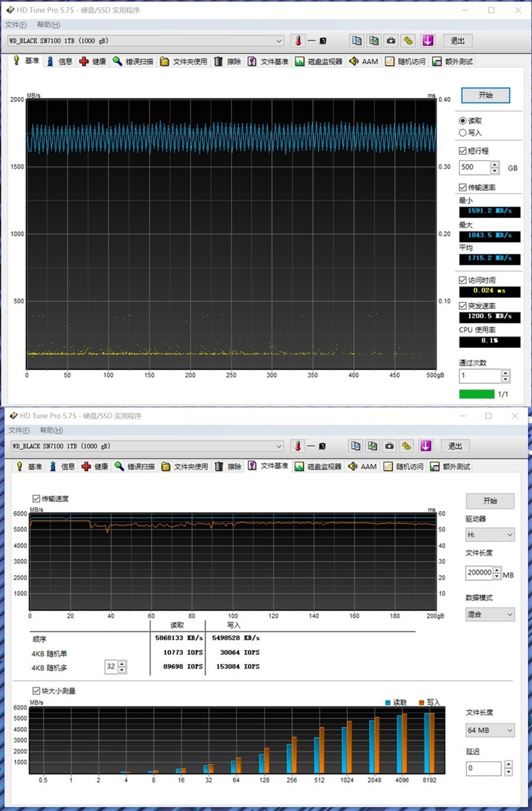Open the 磁盘监视器 disk monitor
532x811 pixels.
(x=314, y=61)
